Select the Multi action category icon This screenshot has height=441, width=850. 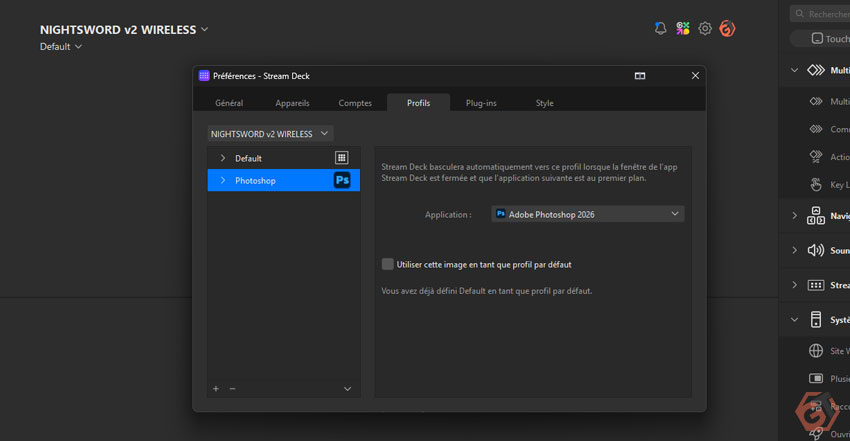pyautogui.click(x=816, y=70)
